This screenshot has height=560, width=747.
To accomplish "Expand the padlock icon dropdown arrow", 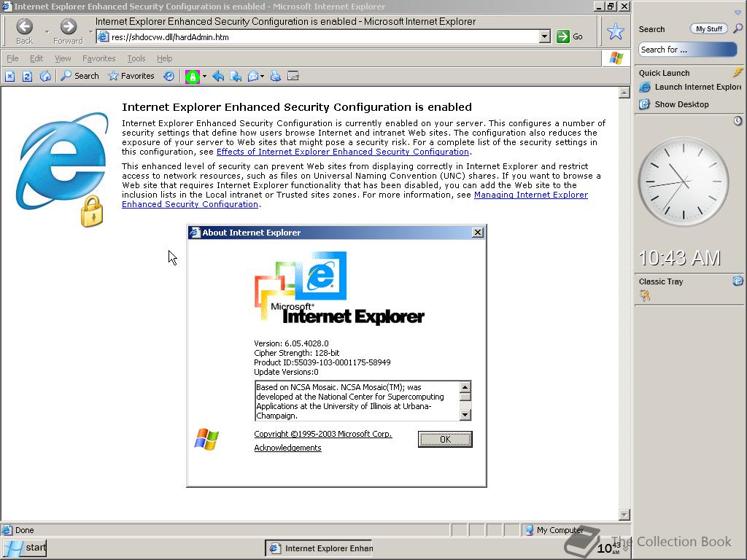I will (204, 76).
